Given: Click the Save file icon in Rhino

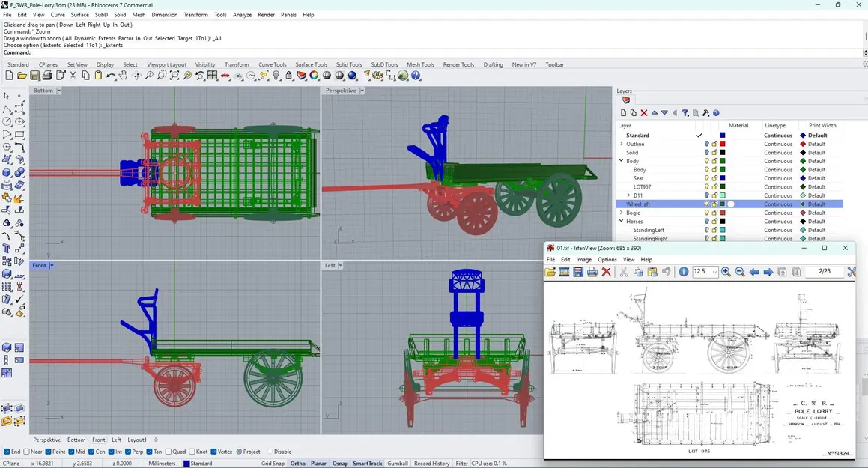Looking at the screenshot, I should point(34,76).
